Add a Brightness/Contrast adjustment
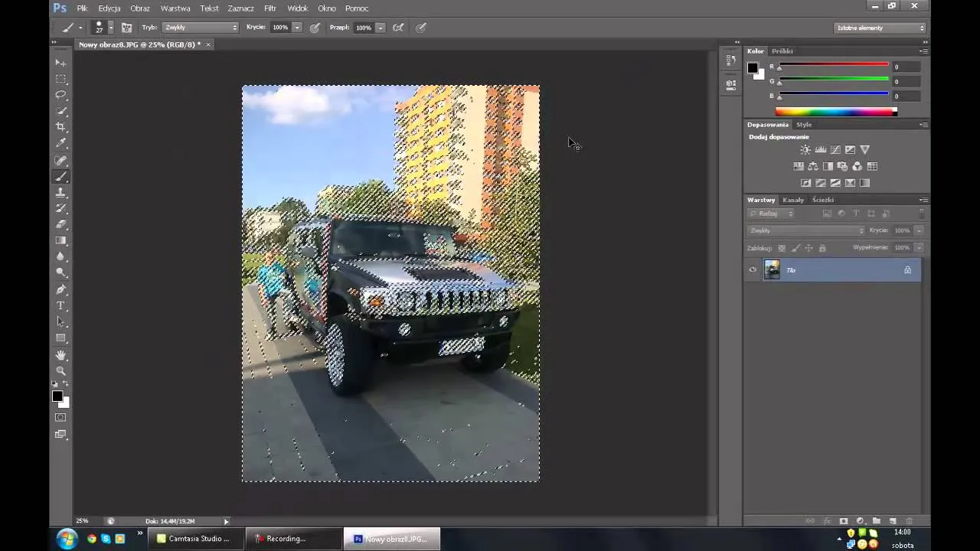 805,150
